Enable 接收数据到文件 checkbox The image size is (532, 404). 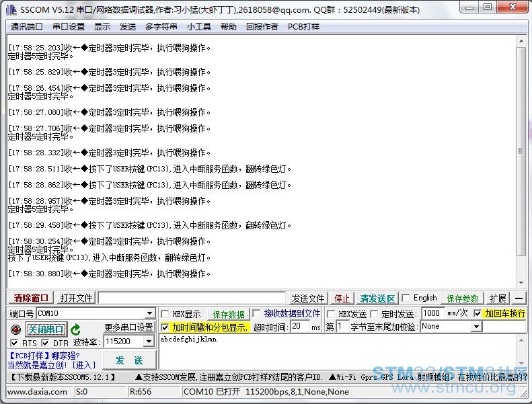(256, 313)
